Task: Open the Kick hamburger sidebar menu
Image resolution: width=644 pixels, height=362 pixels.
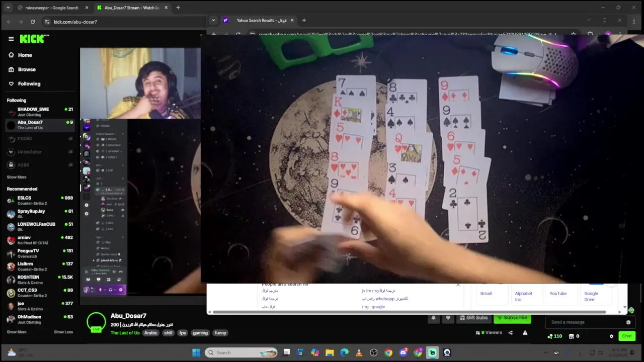Action: tap(11, 39)
